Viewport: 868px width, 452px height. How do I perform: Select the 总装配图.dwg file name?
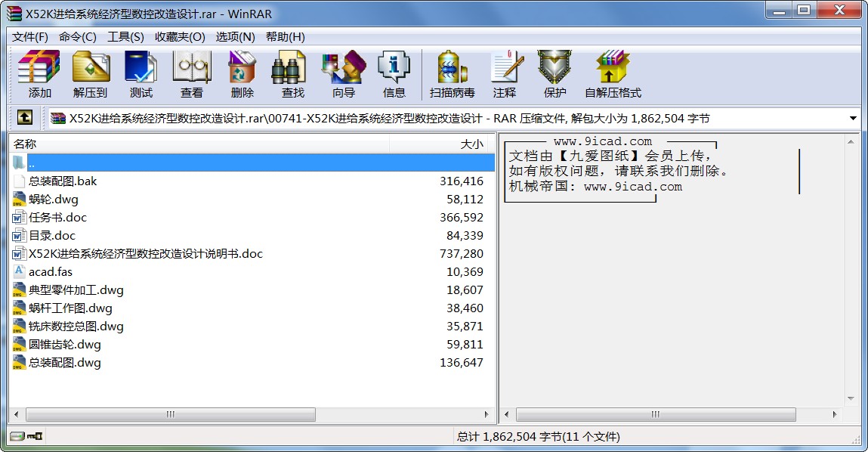tap(65, 363)
